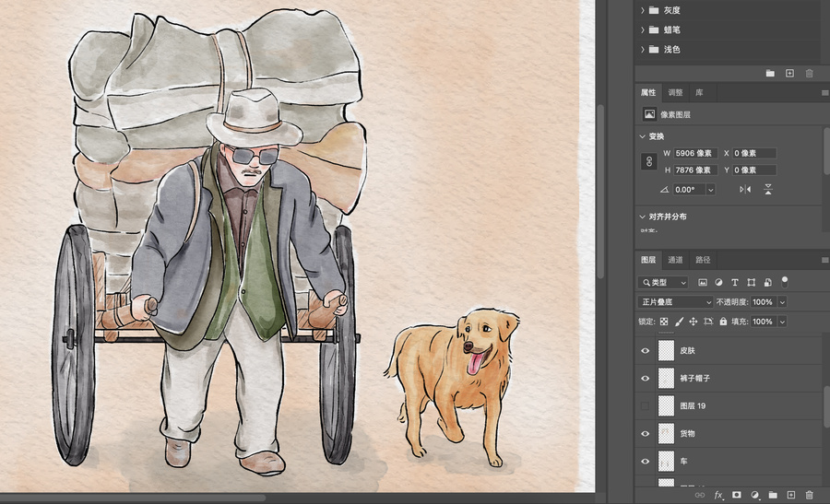Show the hidden 图层 19 layer

pyautogui.click(x=645, y=406)
